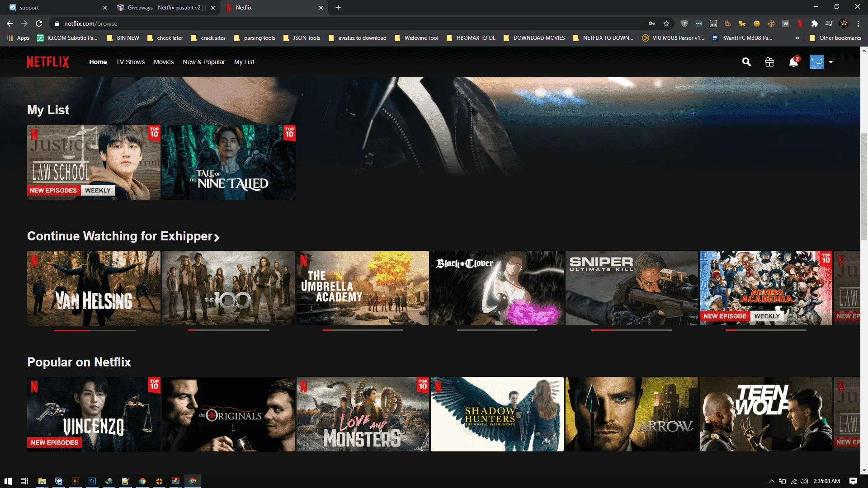Open the My List row heading
868x488 pixels.
click(48, 110)
